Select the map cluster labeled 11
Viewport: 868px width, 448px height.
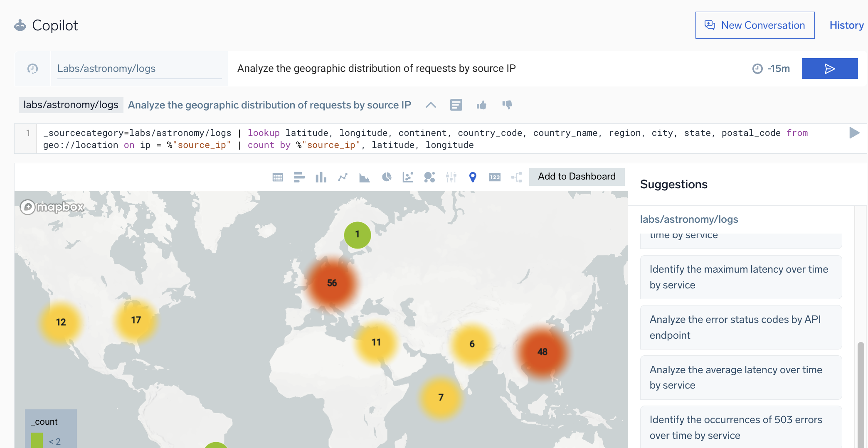coord(376,342)
